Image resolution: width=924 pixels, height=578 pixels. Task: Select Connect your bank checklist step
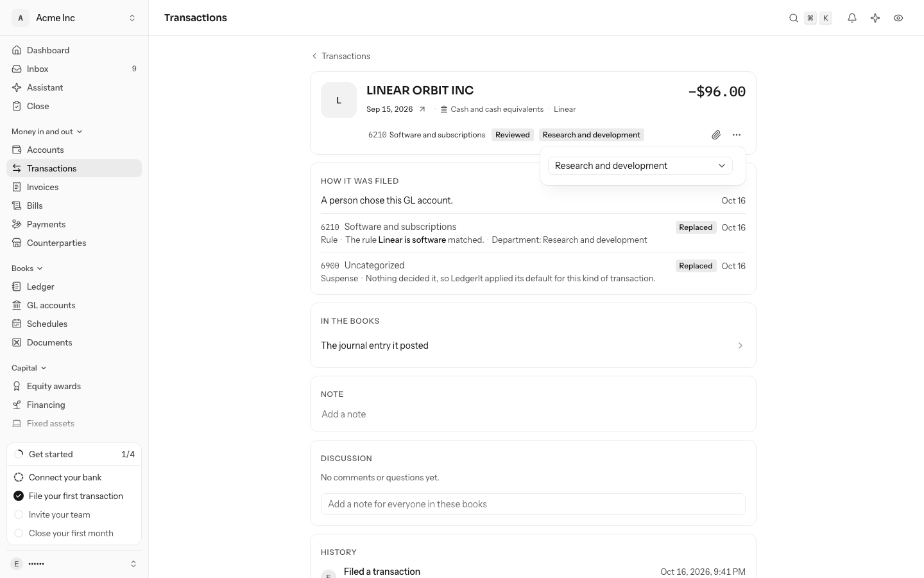(74, 477)
